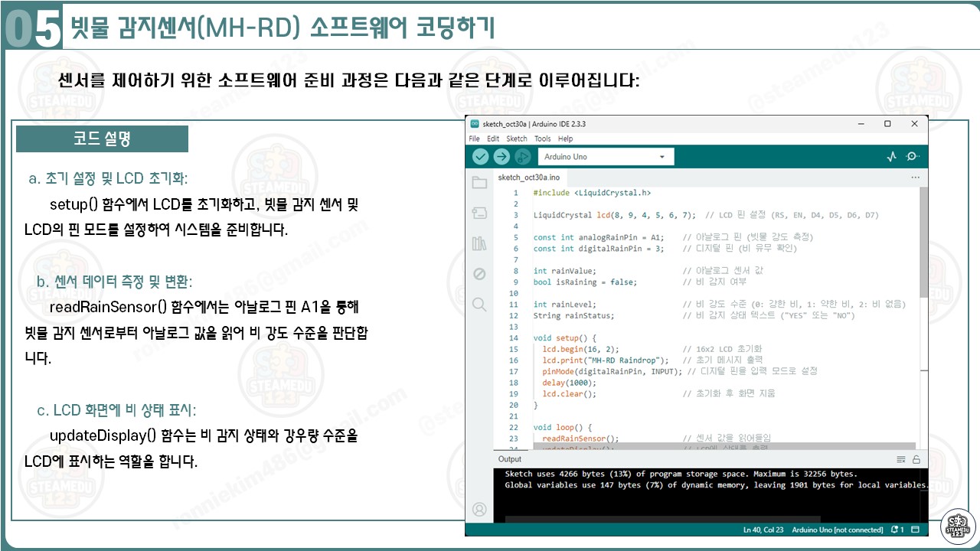
Task: Click the const int digitalRainPin line
Action: tap(665, 248)
